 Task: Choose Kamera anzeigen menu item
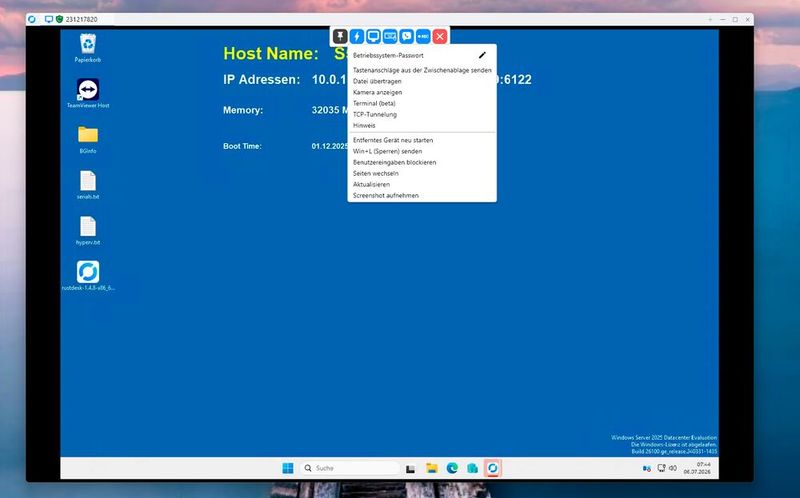click(x=422, y=92)
